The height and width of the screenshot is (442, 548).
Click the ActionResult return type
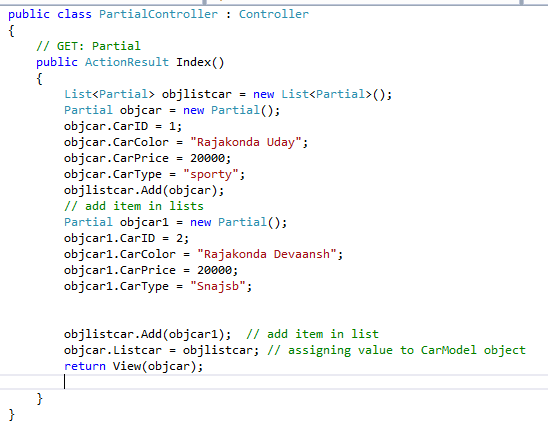tap(127, 62)
